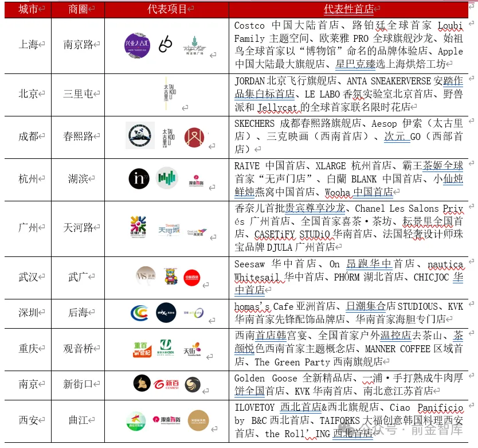Click the 商圈 column header
Image resolution: width=478 pixels, height=448 pixels.
pos(78,9)
